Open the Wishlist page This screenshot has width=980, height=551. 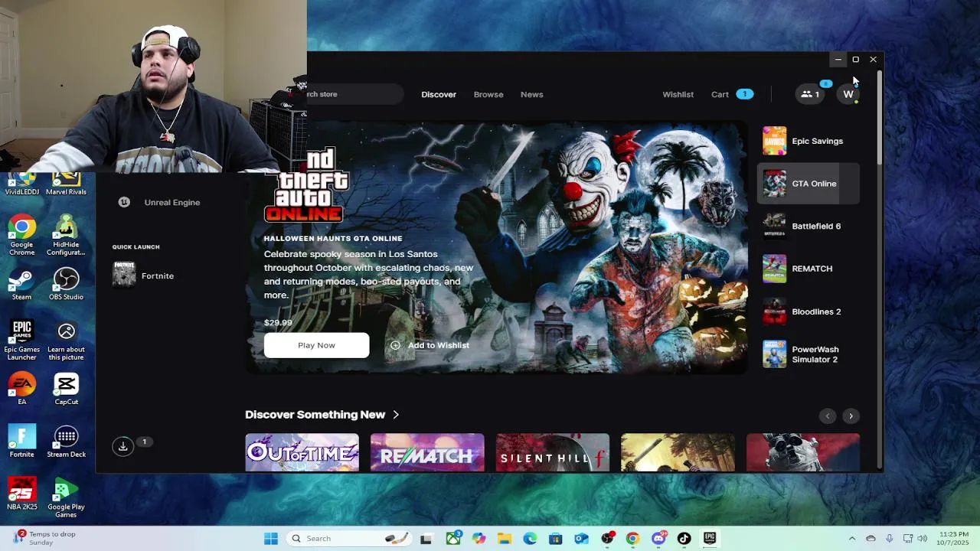(678, 94)
